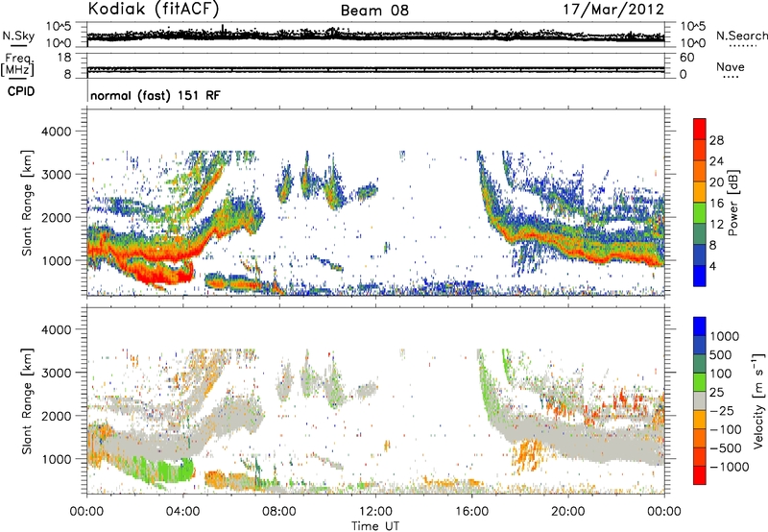The height and width of the screenshot is (532, 768).
Task: Select the "N.Search" legend label
Action: 741,36
